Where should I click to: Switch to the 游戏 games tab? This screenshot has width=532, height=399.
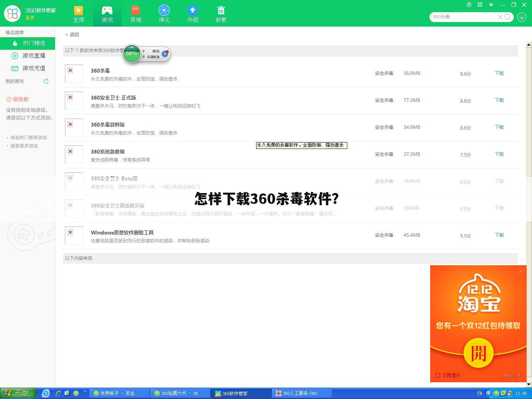click(107, 14)
